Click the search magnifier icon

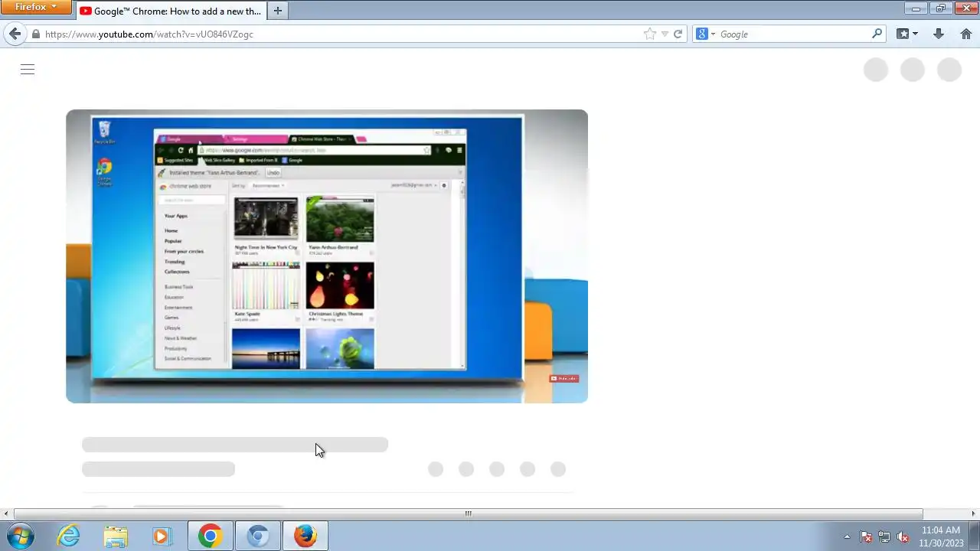point(877,34)
